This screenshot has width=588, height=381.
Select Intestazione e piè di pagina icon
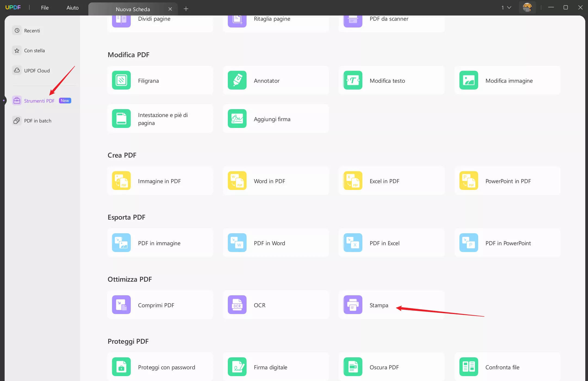point(121,119)
